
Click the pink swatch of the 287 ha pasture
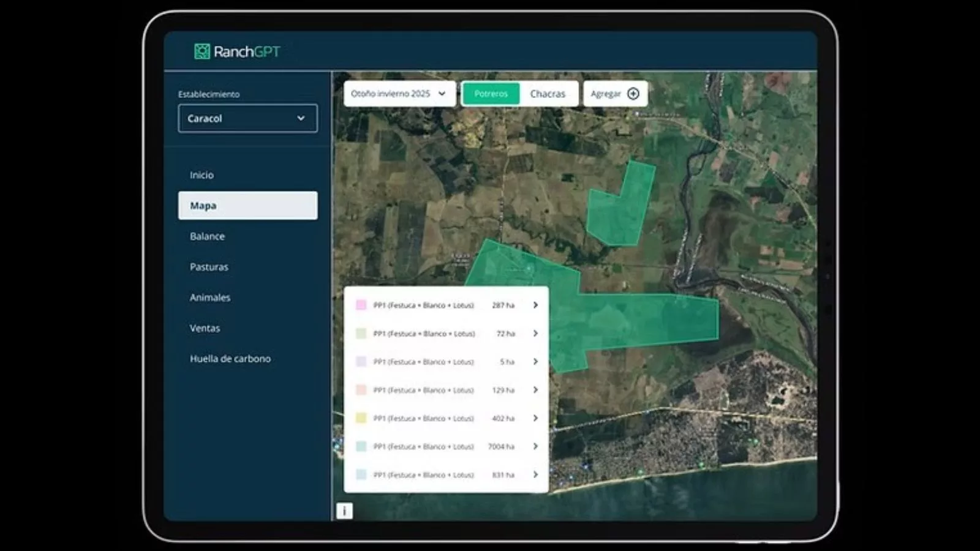(x=361, y=305)
